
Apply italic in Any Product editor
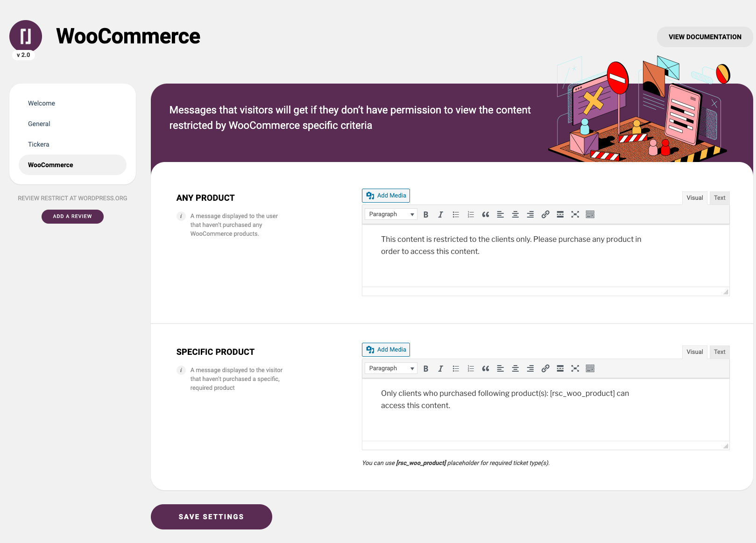(440, 214)
